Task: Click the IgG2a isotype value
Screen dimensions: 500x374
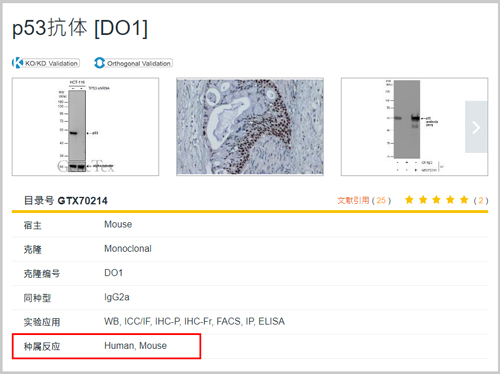Action: 117,297
